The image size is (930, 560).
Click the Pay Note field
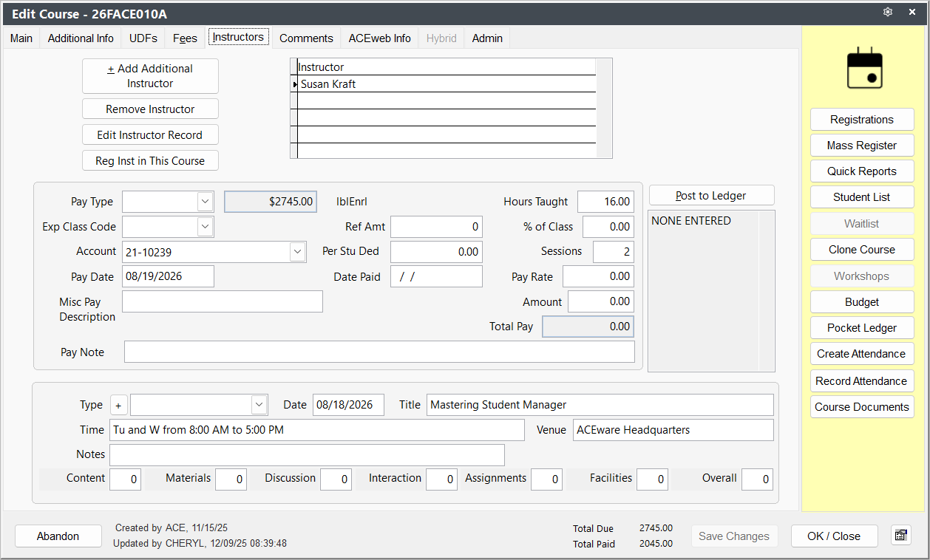[x=379, y=352]
